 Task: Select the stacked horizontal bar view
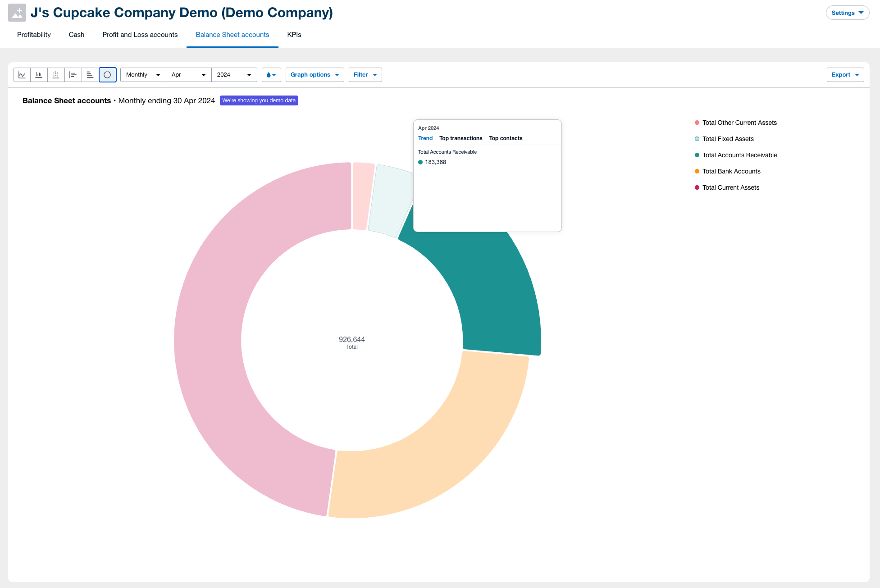(90, 75)
